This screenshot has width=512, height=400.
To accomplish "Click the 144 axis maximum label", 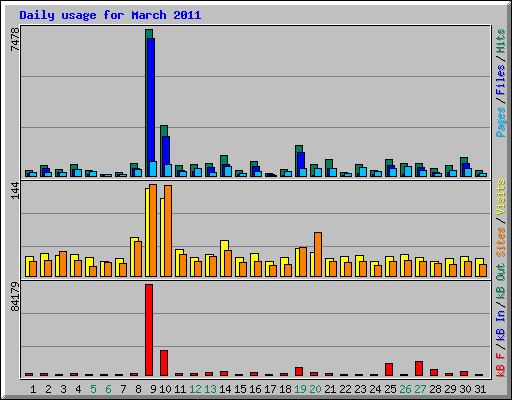I will point(15,191).
